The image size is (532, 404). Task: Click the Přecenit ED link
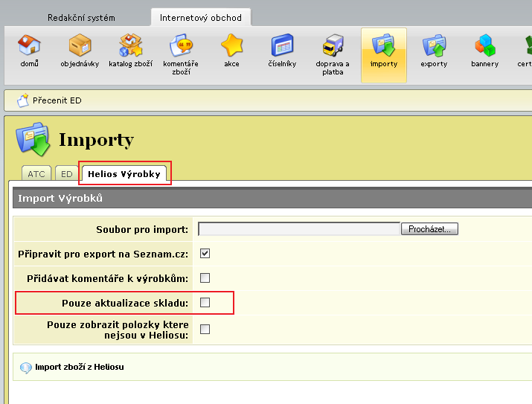pos(57,100)
